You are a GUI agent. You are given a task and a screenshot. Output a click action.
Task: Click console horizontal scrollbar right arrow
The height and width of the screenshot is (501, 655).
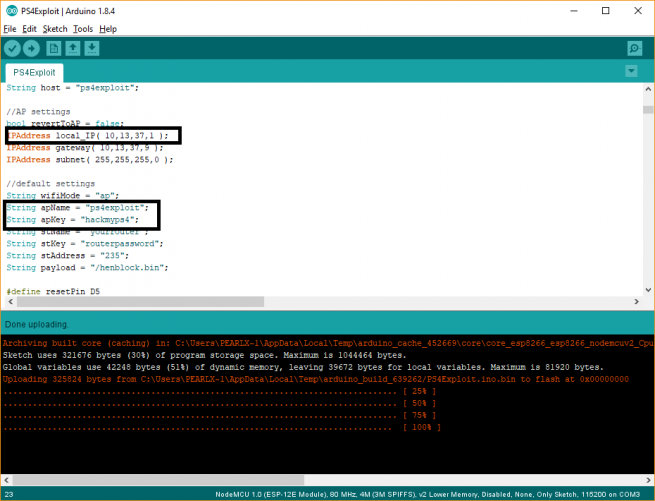648,480
